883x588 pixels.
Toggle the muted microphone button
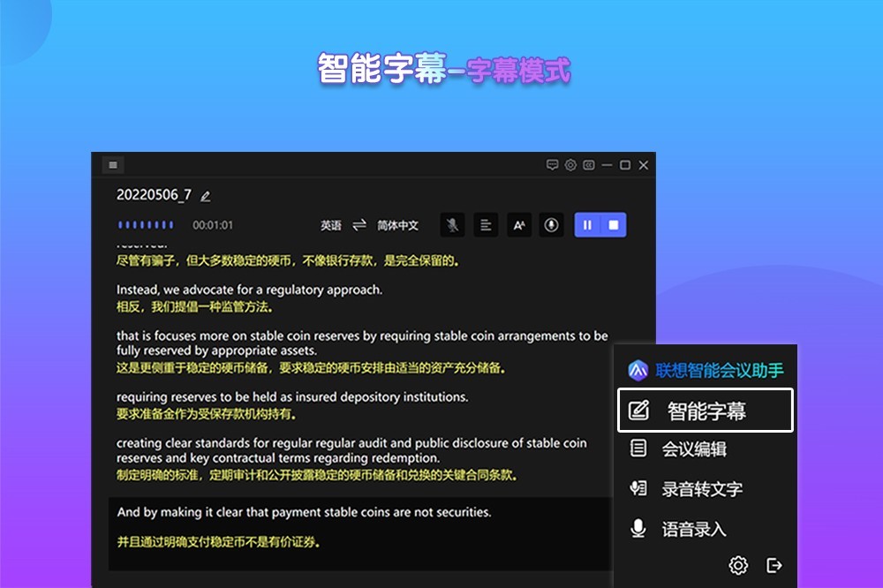tap(452, 225)
